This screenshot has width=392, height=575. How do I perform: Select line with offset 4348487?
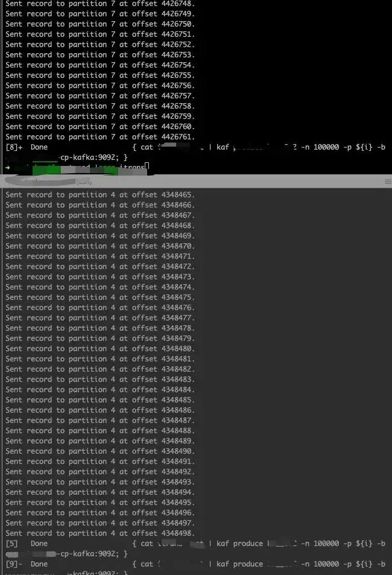point(100,421)
